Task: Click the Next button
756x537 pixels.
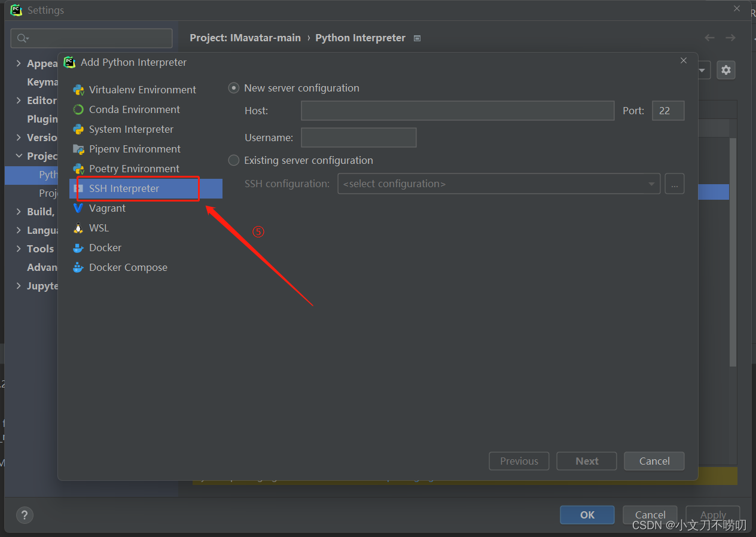Action: coord(587,461)
